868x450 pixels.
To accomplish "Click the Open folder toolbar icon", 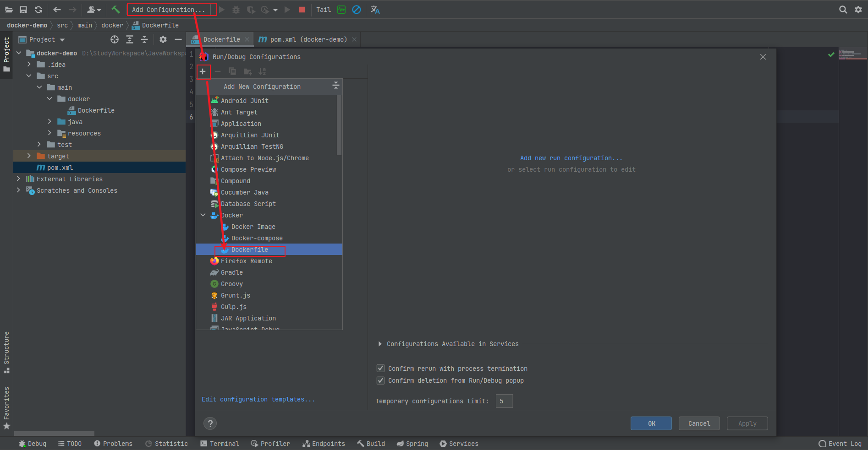I will (9, 10).
